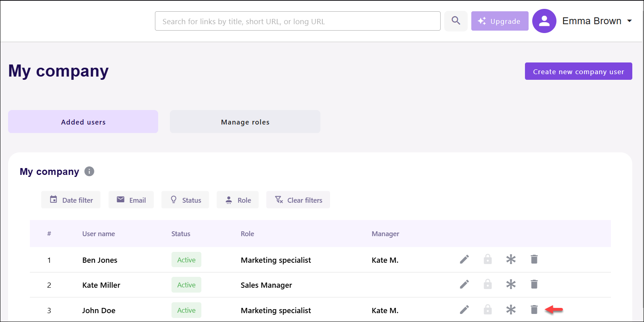Click the asterisk icon for Ben Jones
This screenshot has width=644, height=322.
tap(511, 259)
